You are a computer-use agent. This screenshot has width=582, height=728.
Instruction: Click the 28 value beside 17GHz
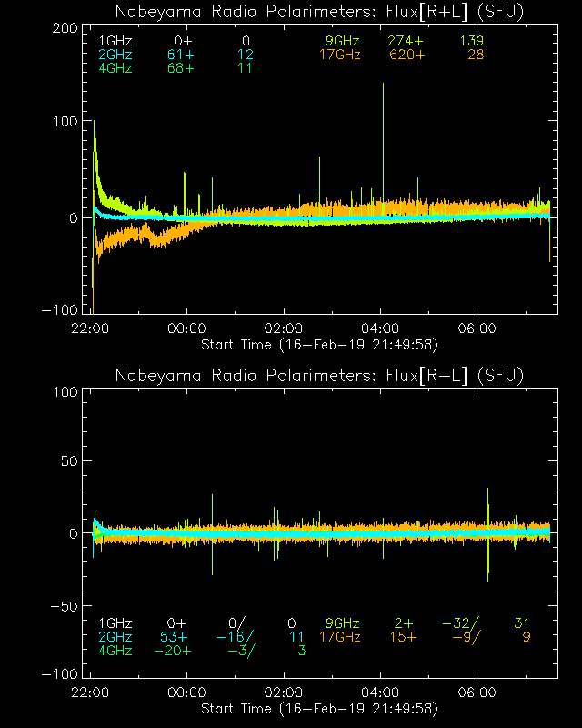point(476,55)
